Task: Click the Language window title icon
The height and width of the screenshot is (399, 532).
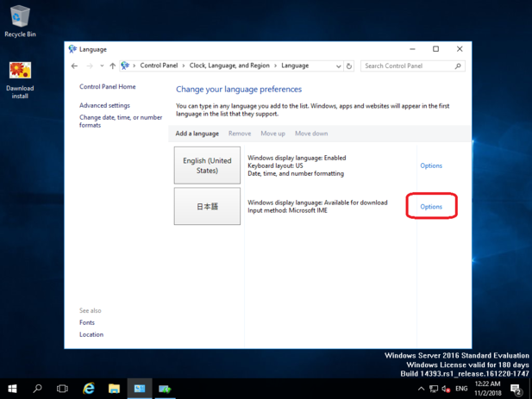Action: pos(72,49)
